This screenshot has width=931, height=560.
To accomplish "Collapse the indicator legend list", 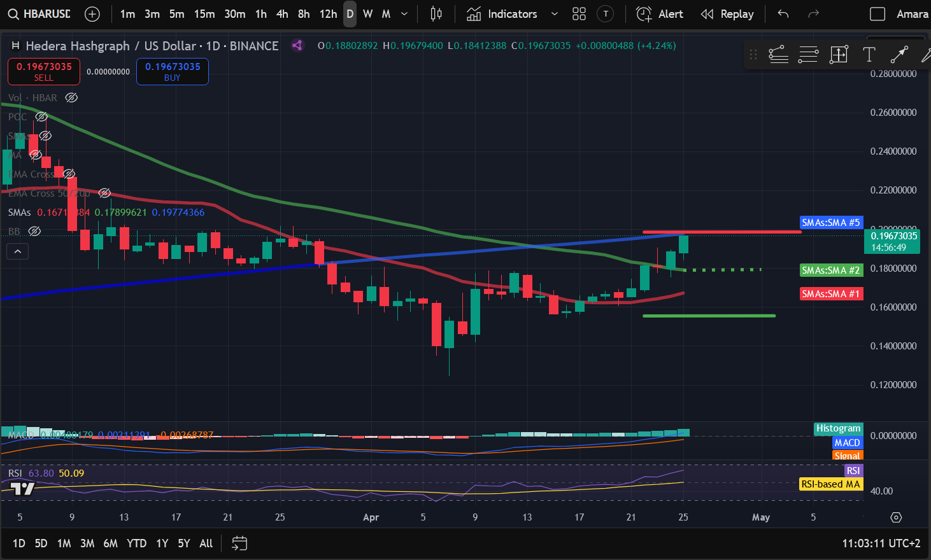I will click(x=18, y=252).
